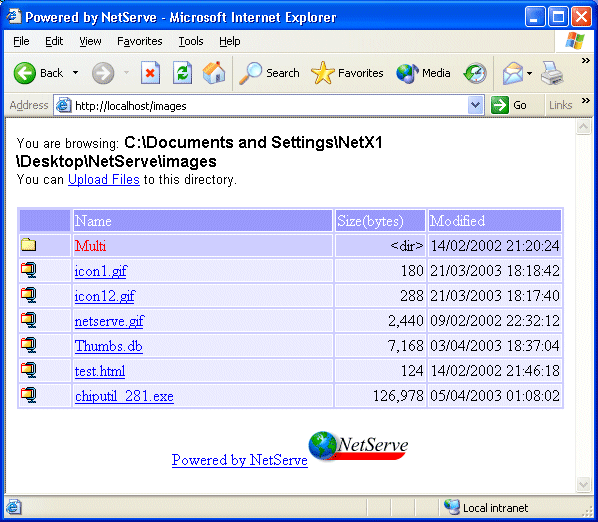This screenshot has height=522, width=598.
Task: Click the page icon in the address bar
Action: [x=63, y=105]
